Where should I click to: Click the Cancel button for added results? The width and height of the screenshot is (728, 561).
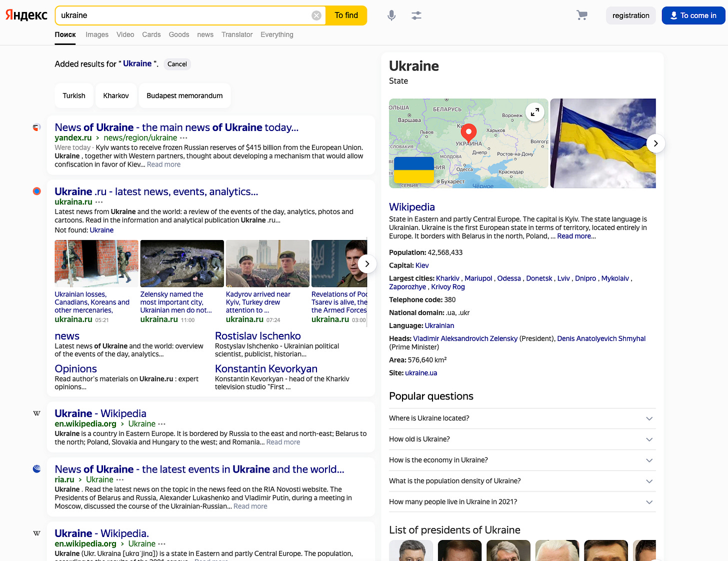177,64
